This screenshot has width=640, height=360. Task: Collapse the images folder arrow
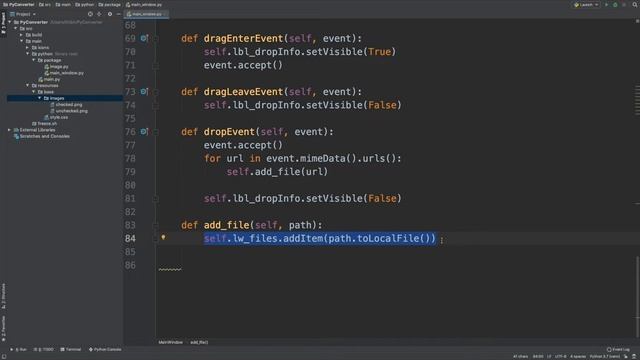point(40,98)
